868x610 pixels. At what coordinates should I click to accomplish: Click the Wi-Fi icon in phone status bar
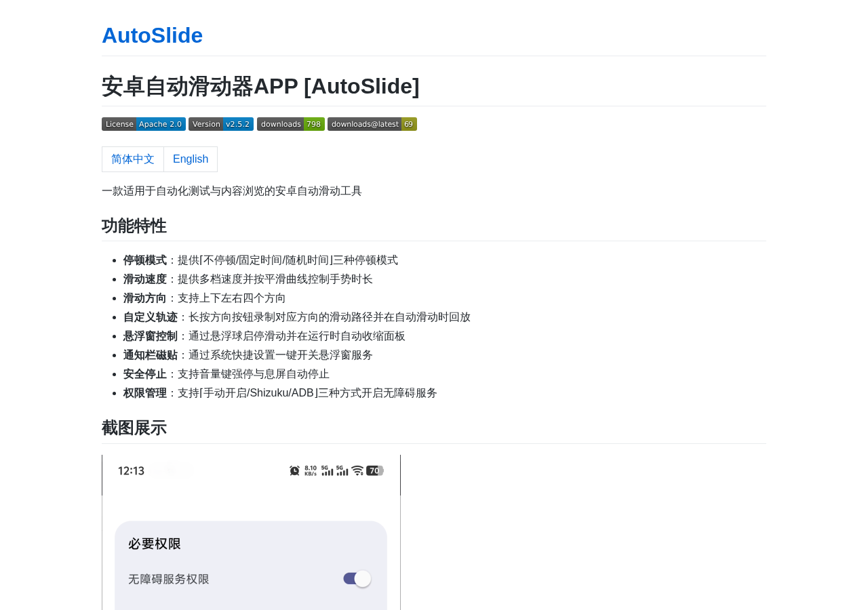click(x=357, y=470)
